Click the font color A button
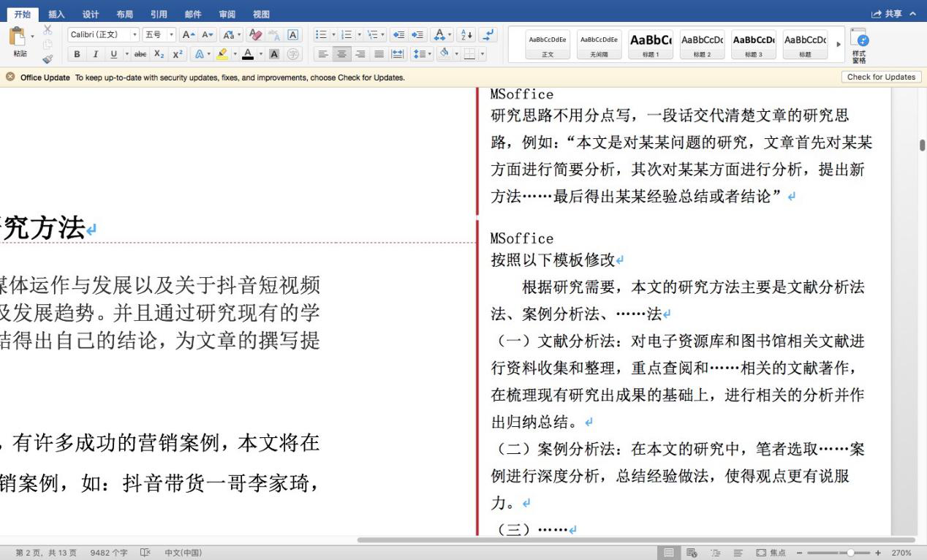The image size is (927, 560). click(x=247, y=54)
